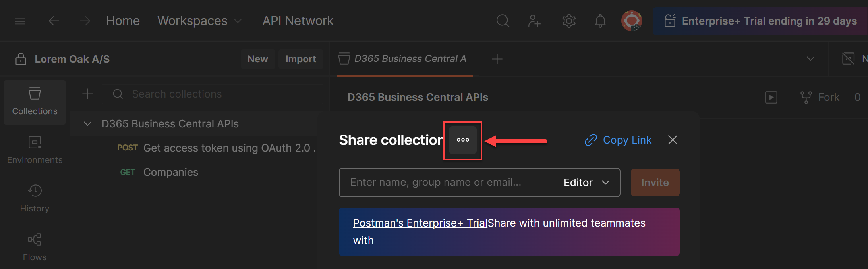The height and width of the screenshot is (269, 868).
Task: Click the Invite button
Action: tap(655, 183)
